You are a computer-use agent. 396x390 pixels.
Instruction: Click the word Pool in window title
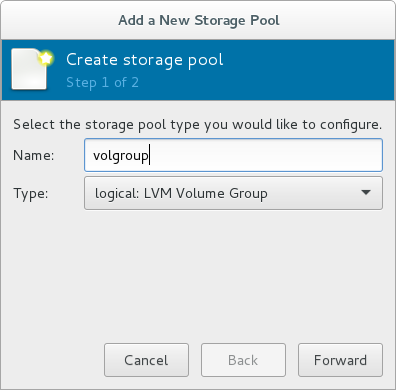click(265, 20)
